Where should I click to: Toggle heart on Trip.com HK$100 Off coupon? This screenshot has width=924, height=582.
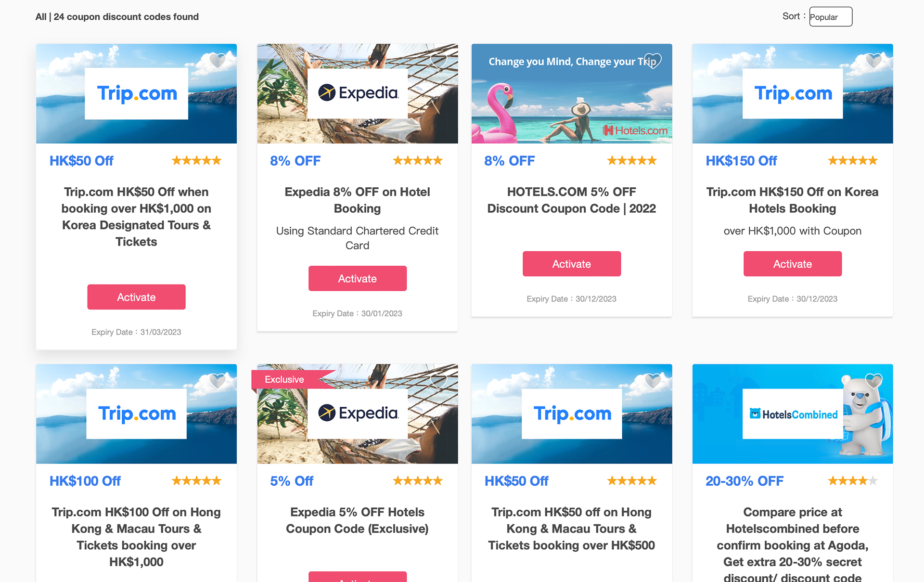(218, 381)
